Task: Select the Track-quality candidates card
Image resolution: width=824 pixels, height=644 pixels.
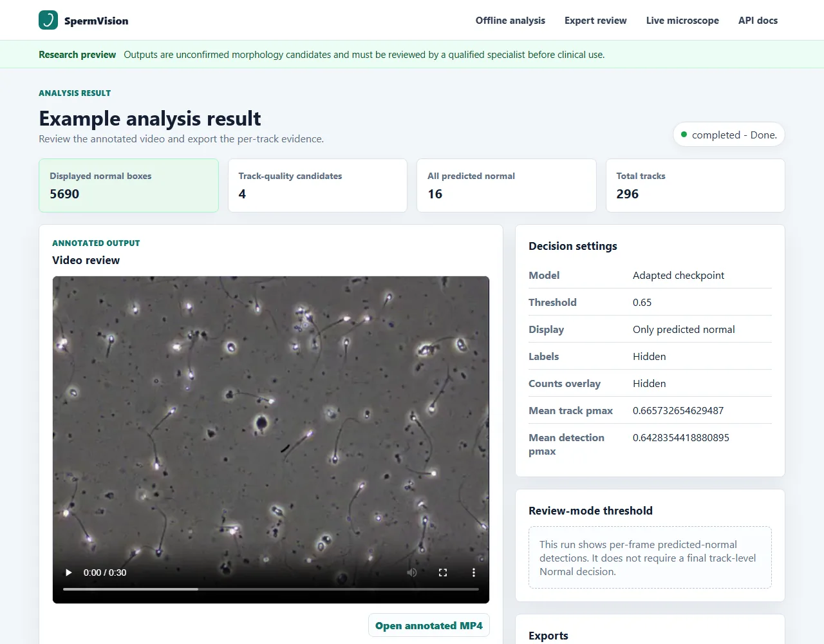Action: click(x=317, y=185)
